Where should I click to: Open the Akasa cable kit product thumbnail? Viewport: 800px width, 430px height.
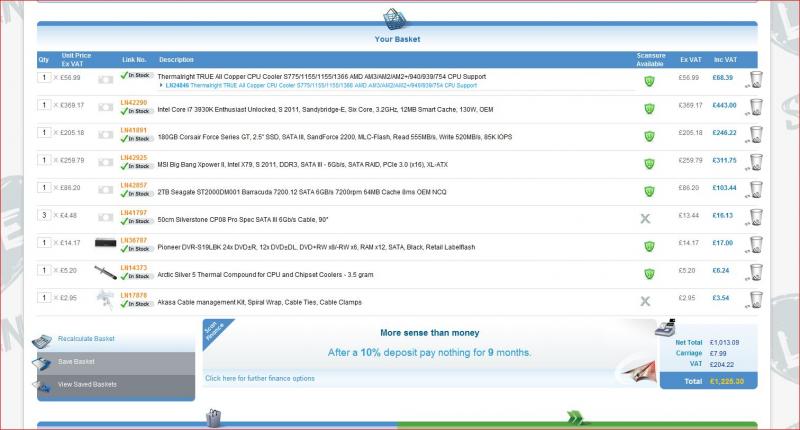click(x=106, y=299)
